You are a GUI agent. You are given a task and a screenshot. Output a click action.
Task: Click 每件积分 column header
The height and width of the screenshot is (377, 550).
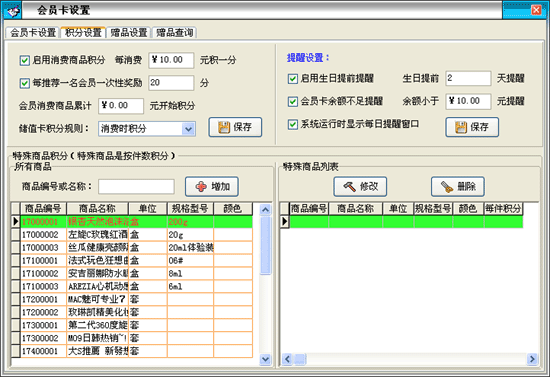503,209
